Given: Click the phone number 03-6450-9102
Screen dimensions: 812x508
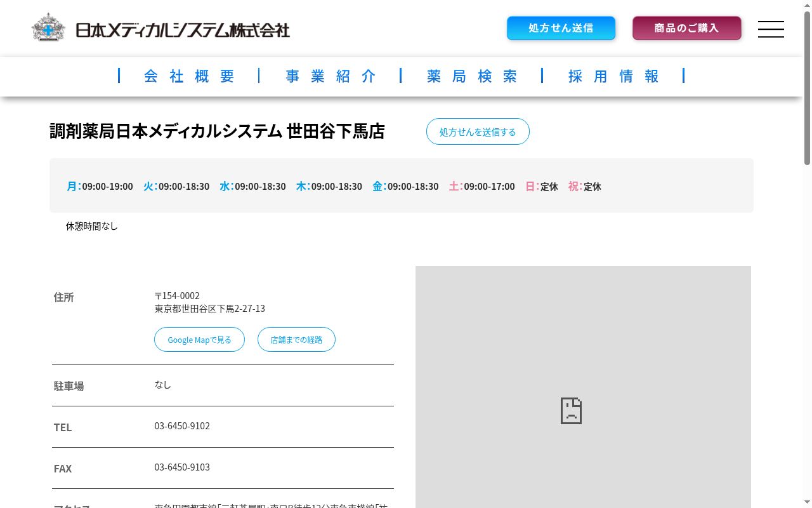Looking at the screenshot, I should point(182,426).
